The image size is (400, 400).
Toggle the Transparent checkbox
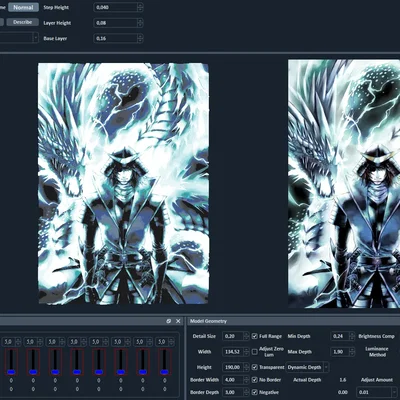[x=255, y=367]
